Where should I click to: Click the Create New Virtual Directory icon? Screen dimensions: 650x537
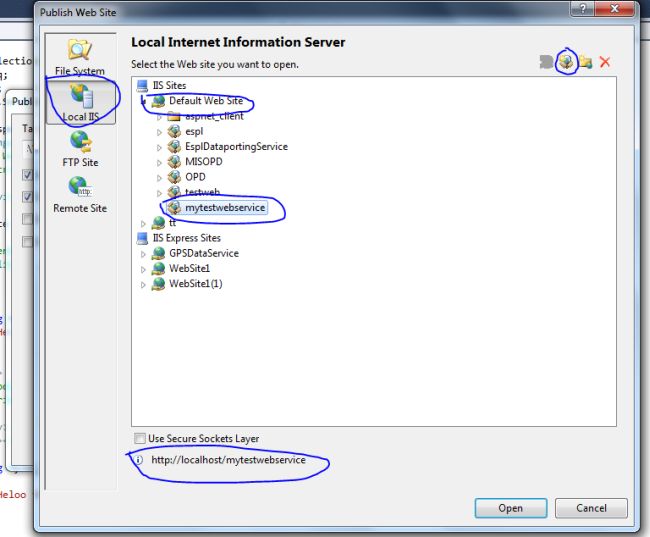585,62
